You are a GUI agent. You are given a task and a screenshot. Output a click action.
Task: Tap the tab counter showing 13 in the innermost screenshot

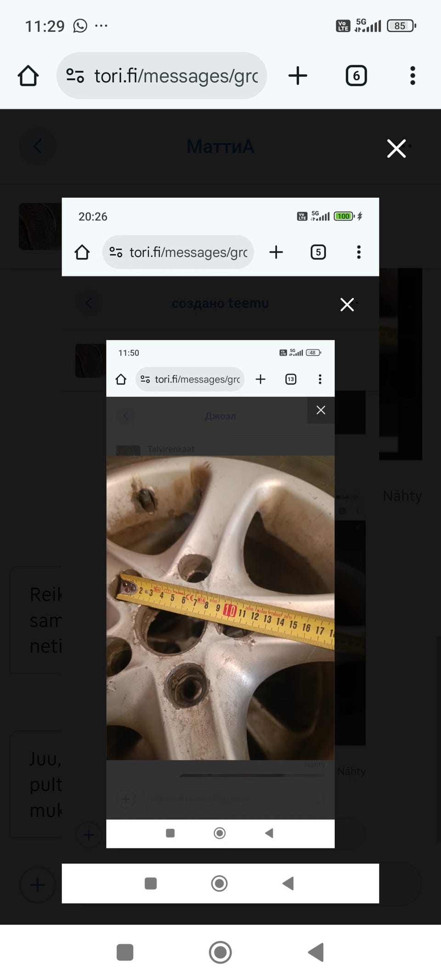pos(291,379)
